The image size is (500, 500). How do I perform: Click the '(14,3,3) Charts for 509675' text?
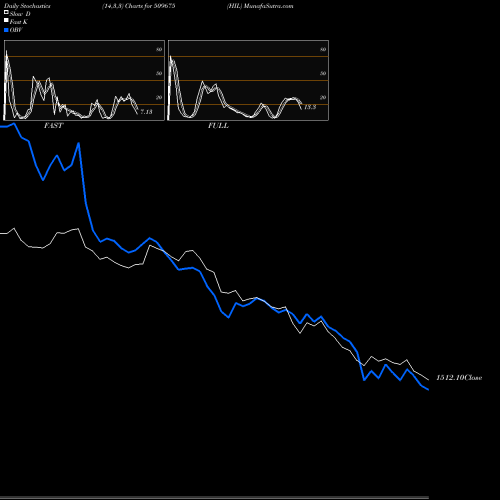(x=139, y=6)
